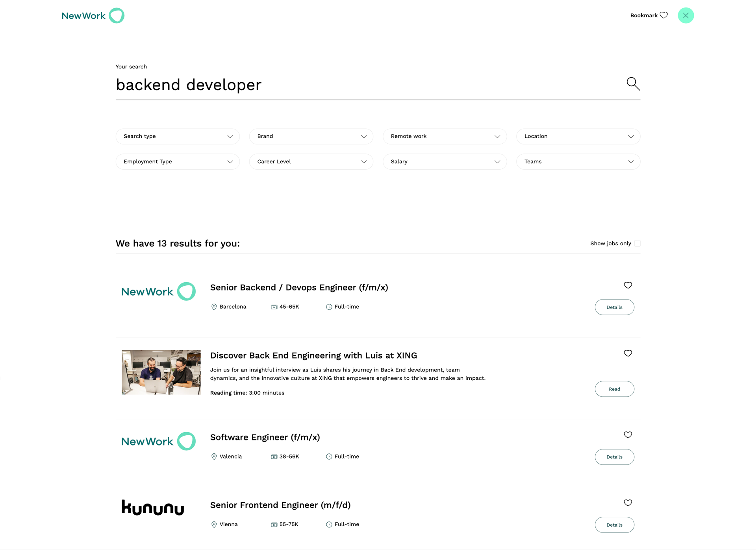Click the kununu logo on Senior Frontend job
This screenshot has height=551, width=756.
[153, 508]
